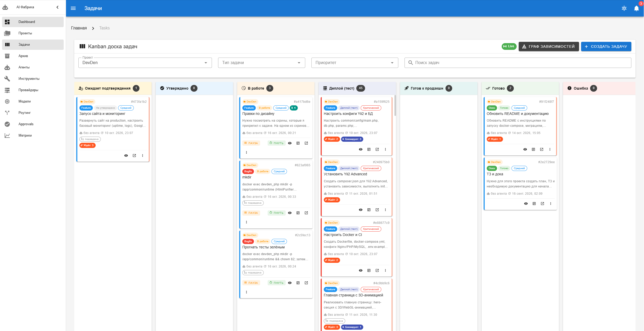Screen dimensions: 644x331
Task: Click eye icon on Настроить конфиги Yii2 card
Action: coord(361,149)
